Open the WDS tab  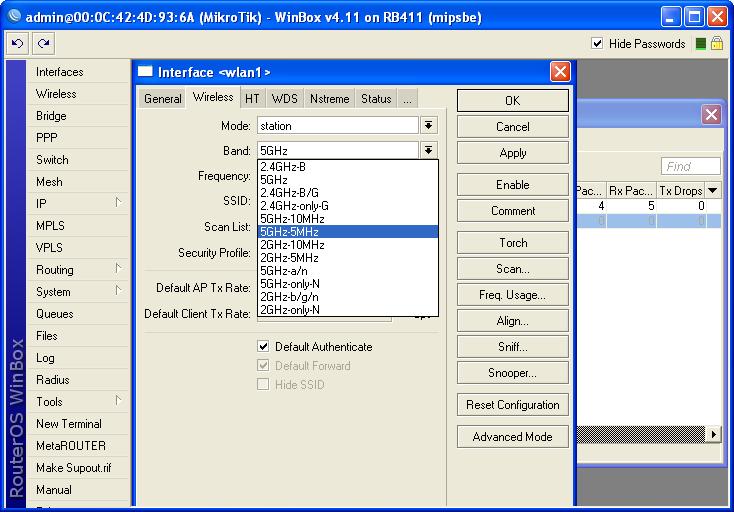point(285,99)
